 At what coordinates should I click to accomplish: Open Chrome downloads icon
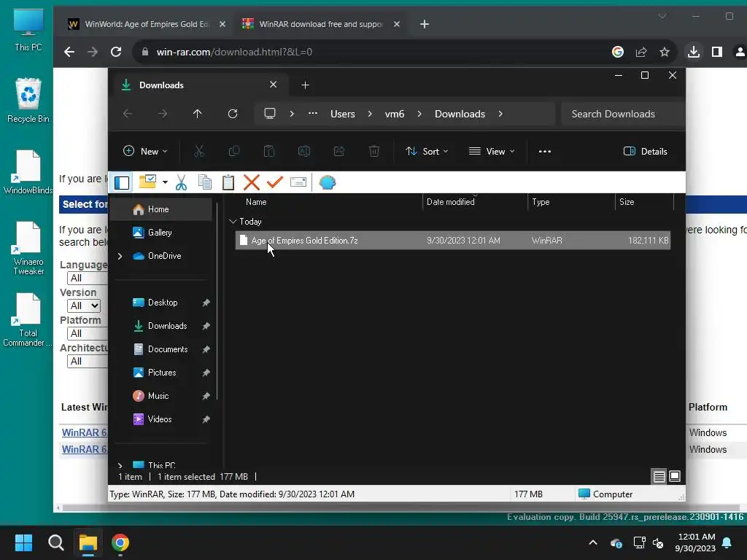694,52
